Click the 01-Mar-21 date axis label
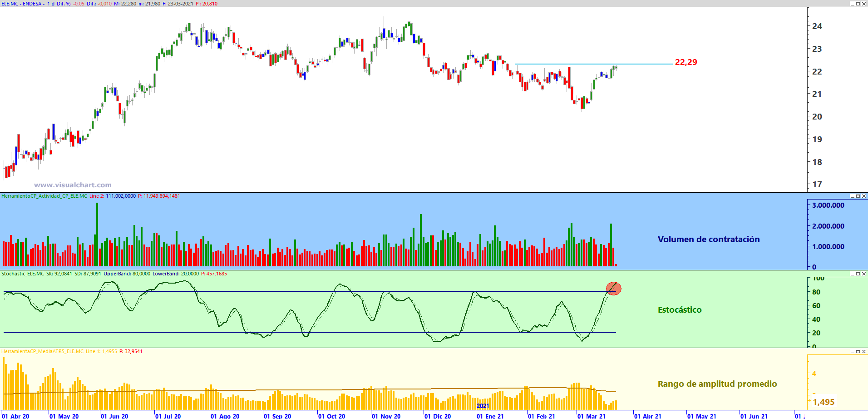This screenshot has height=419, width=868. click(x=592, y=416)
